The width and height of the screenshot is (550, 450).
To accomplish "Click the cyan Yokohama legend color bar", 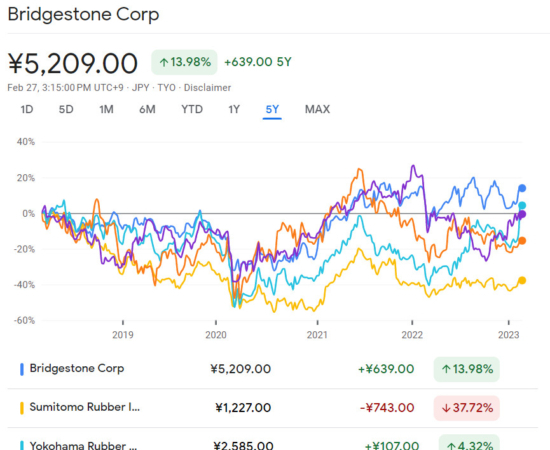I will click(22, 445).
